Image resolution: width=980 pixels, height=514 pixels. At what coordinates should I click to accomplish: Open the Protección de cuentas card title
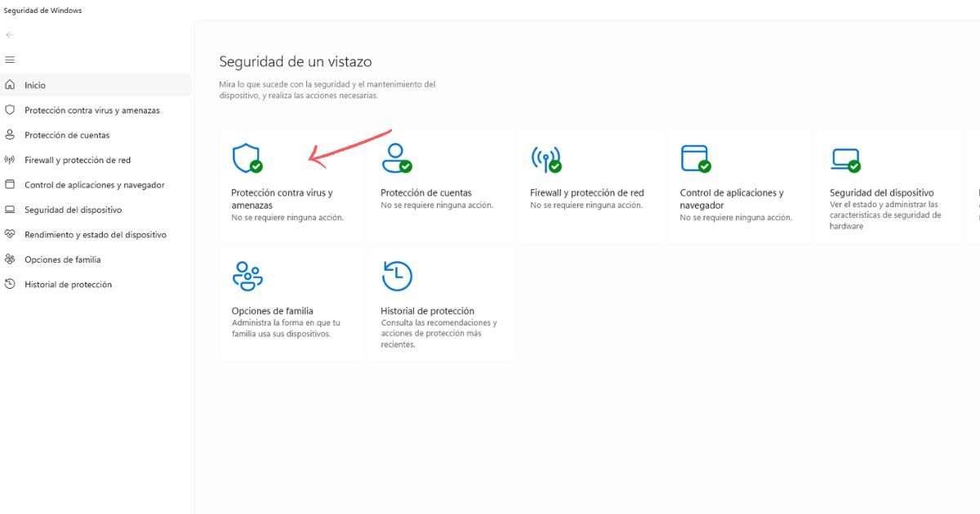(426, 193)
